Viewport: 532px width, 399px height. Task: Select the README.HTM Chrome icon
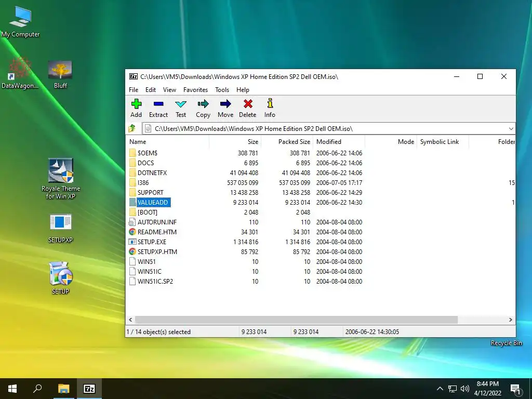coord(132,232)
